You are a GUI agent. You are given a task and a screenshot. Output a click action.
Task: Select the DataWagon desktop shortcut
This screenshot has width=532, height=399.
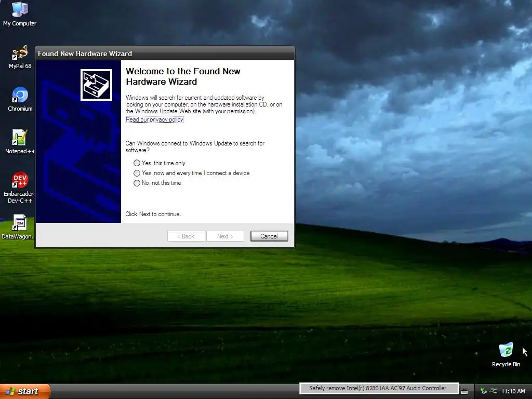[18, 227]
